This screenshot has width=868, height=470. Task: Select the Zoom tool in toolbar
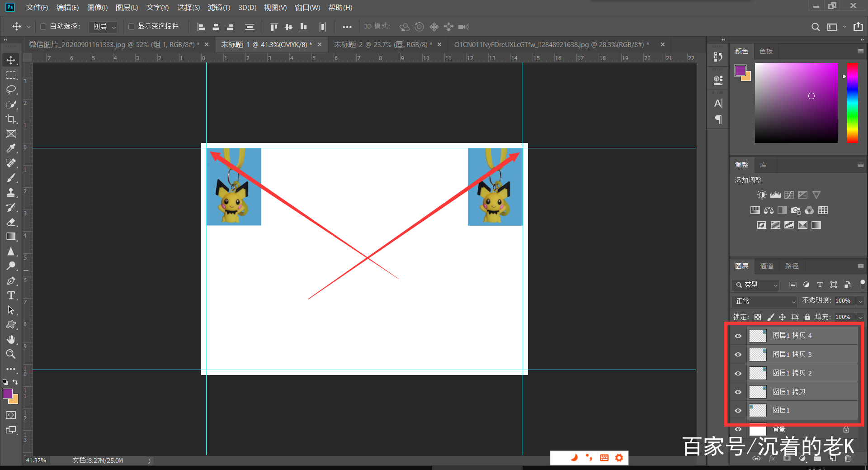coord(11,354)
